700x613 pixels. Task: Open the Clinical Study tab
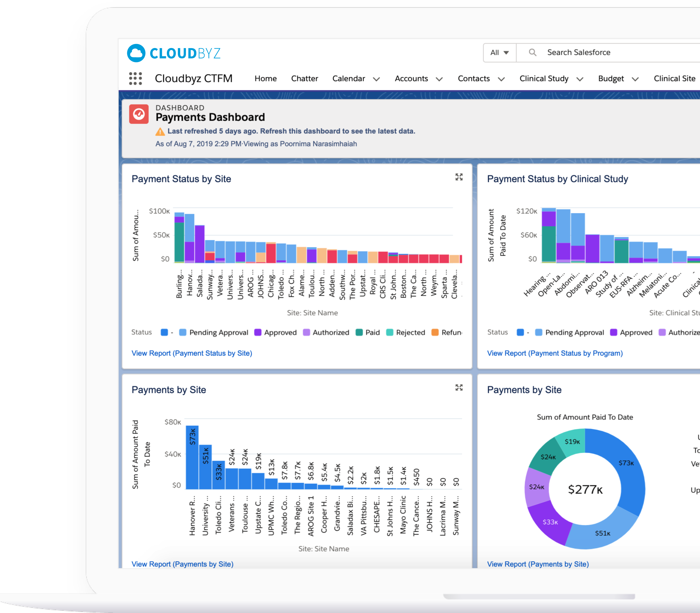click(x=544, y=79)
